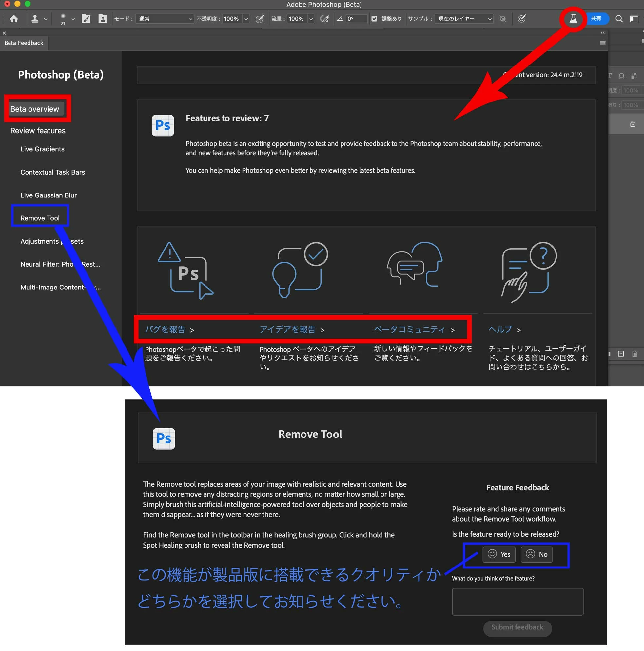
Task: Expand the サンプル layer dropdown
Action: (x=464, y=19)
